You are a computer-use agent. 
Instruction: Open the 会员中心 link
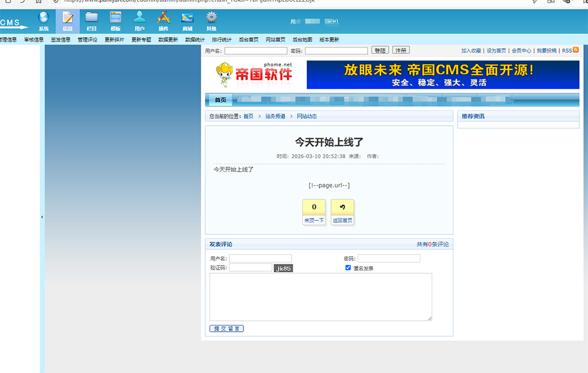pos(521,51)
